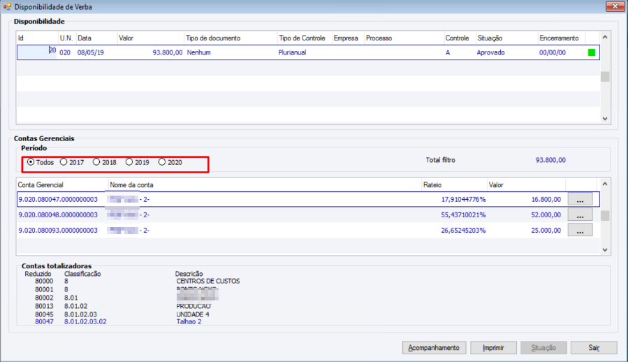The image size is (628, 364).
Task: Click the U.N. cell 020
Action: [x=65, y=52]
